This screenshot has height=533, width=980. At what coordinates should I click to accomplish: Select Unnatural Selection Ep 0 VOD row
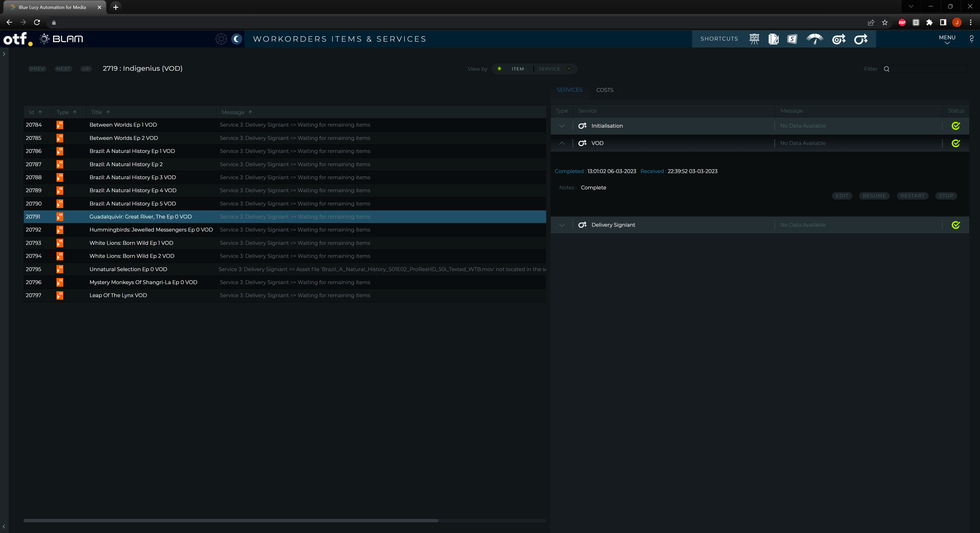128,269
